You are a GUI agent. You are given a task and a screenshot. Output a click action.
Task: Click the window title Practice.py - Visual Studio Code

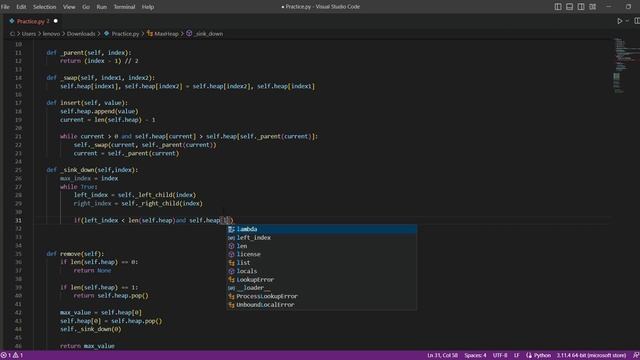320,7
